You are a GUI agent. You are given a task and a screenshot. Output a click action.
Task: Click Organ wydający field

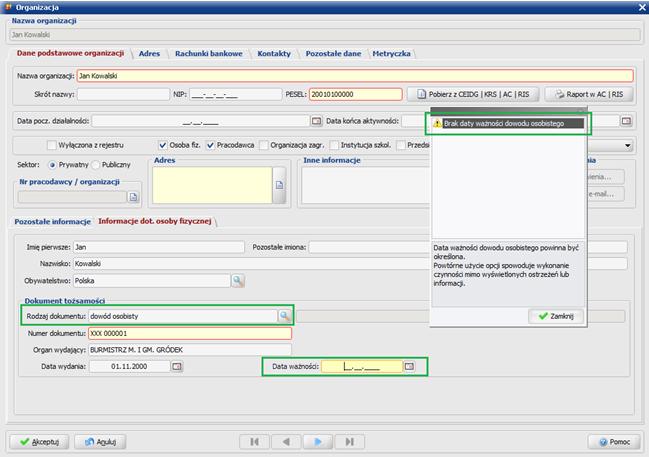pyautogui.click(x=190, y=350)
